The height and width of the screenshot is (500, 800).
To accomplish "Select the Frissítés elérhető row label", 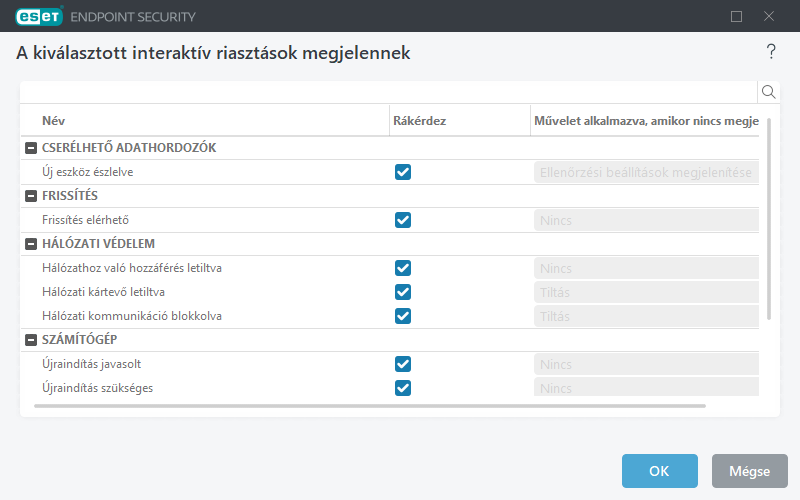I will click(x=85, y=220).
